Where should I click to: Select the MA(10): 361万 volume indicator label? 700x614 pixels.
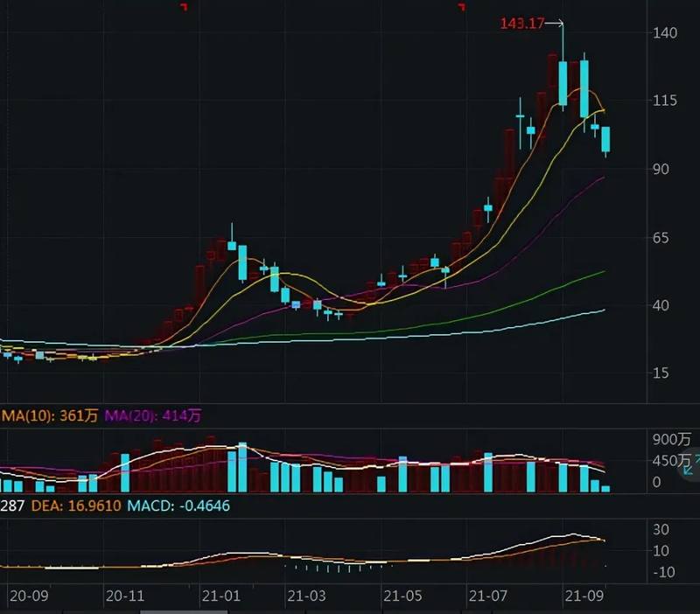coord(50,415)
